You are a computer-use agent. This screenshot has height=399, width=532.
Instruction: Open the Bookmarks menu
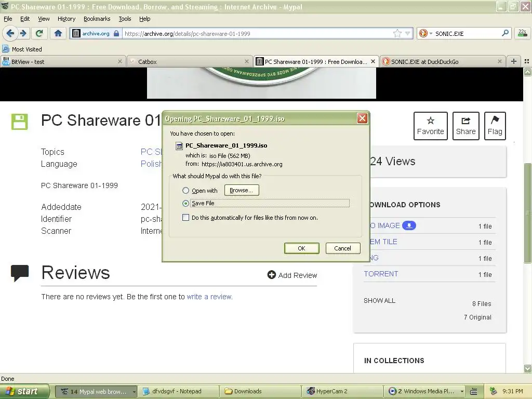pyautogui.click(x=97, y=19)
